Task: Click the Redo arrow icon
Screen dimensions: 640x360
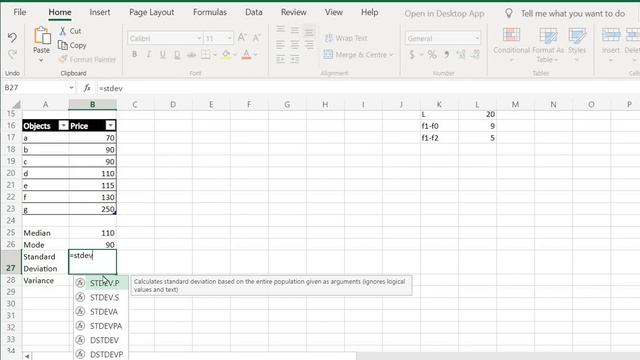Action: pos(12,54)
